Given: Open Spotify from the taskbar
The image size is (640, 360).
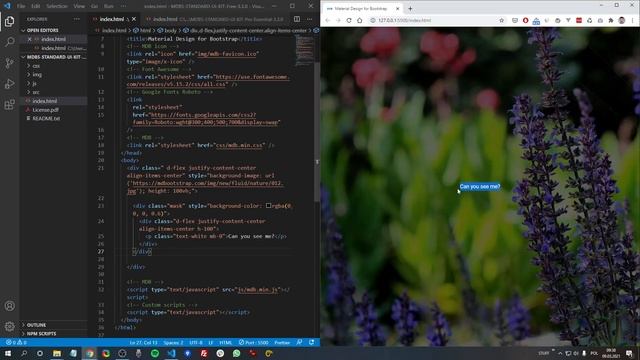Looking at the screenshot, I should (155, 353).
